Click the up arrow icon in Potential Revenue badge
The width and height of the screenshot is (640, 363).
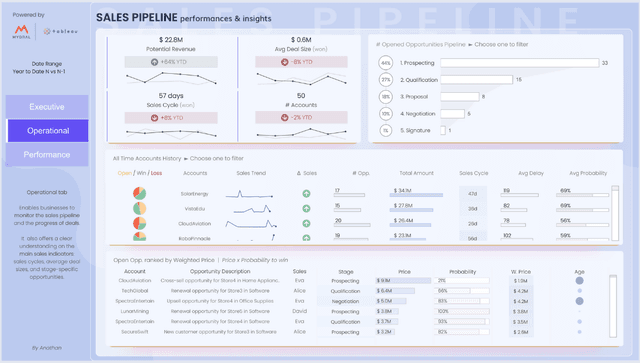pos(154,62)
